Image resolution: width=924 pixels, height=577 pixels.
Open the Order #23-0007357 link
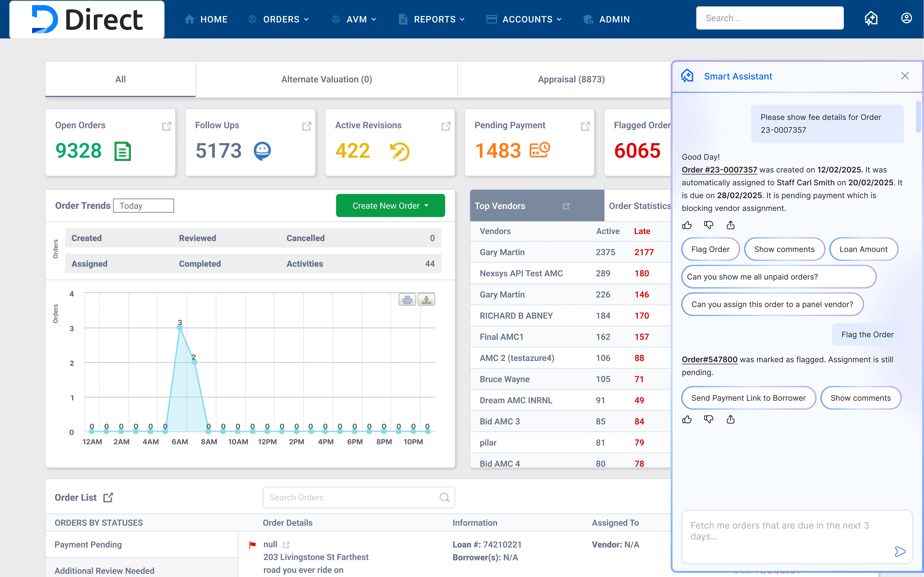(x=719, y=170)
